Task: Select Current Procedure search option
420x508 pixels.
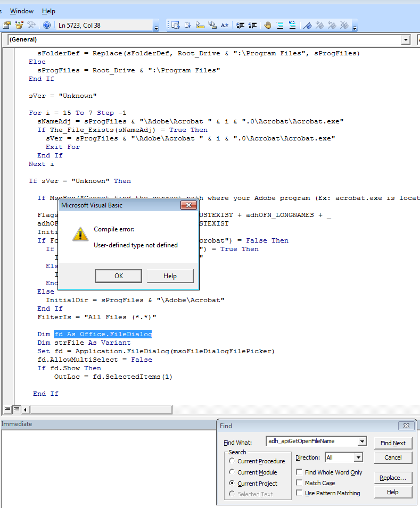Action: click(x=232, y=461)
